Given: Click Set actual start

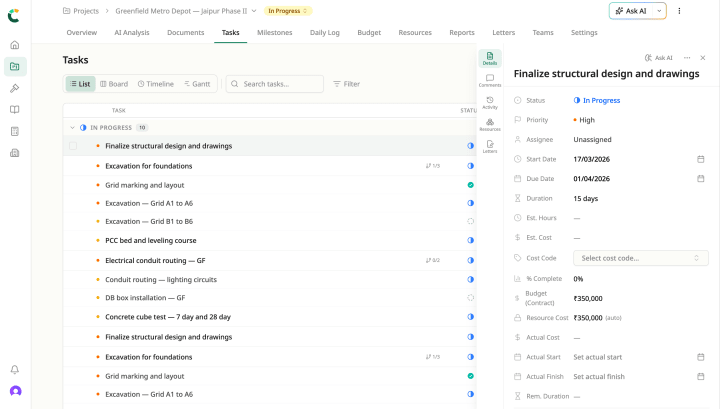Looking at the screenshot, I should [x=597, y=357].
